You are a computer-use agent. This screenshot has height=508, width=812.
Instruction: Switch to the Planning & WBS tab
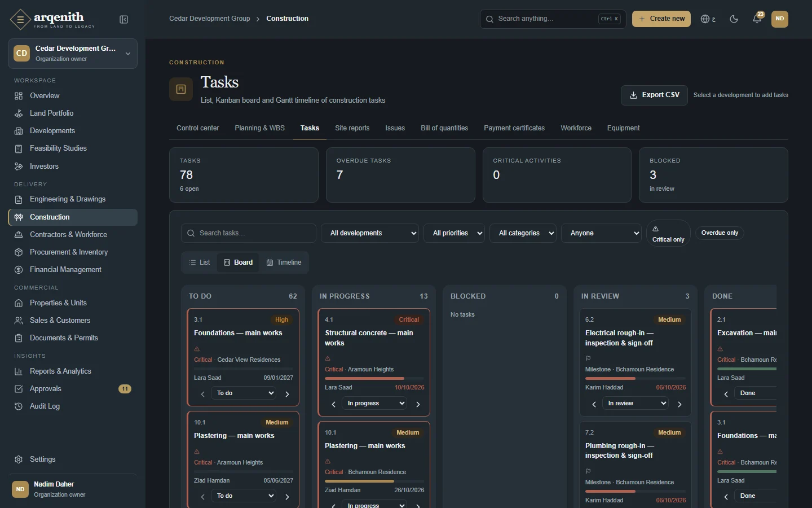tap(260, 128)
